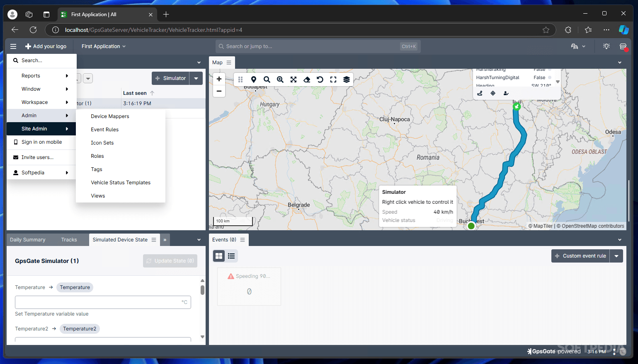
Task: Click the fullscreen brackets map tool
Action: point(333,80)
